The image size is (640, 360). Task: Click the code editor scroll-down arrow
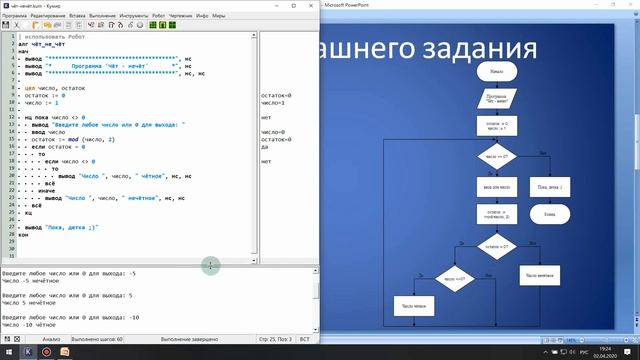[254, 260]
